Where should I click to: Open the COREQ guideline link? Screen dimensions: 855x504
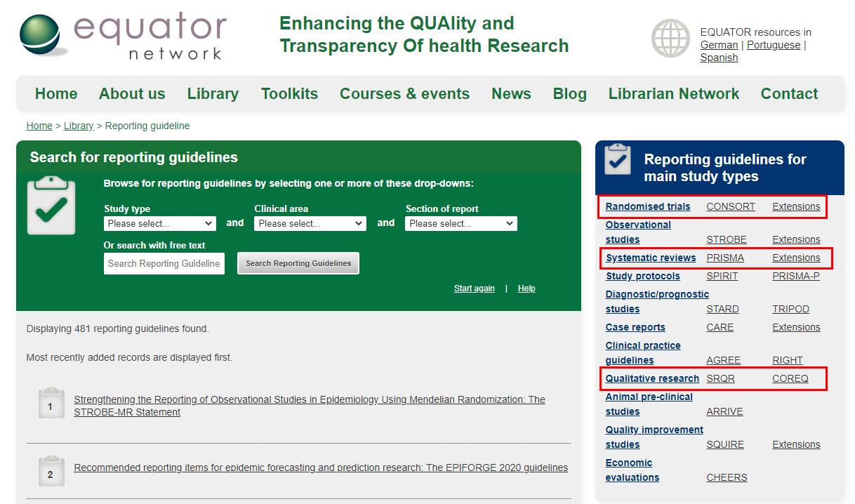tap(790, 378)
